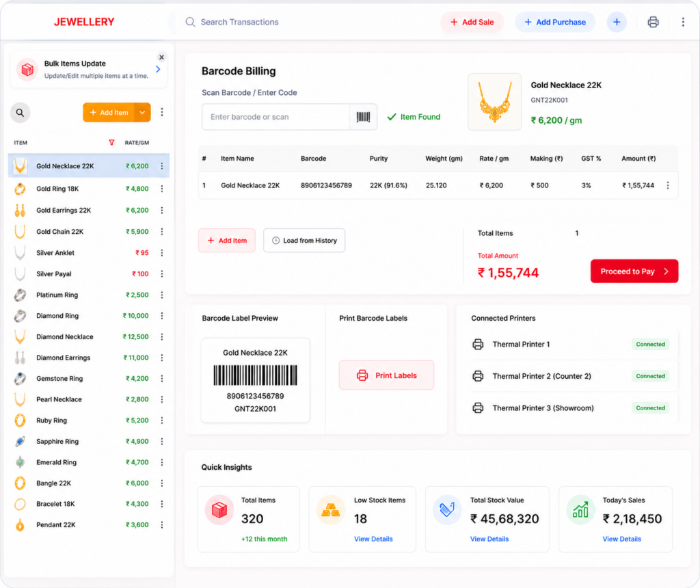Select Diamond Earrings in item list
This screenshot has height=588, width=700.
89,358
